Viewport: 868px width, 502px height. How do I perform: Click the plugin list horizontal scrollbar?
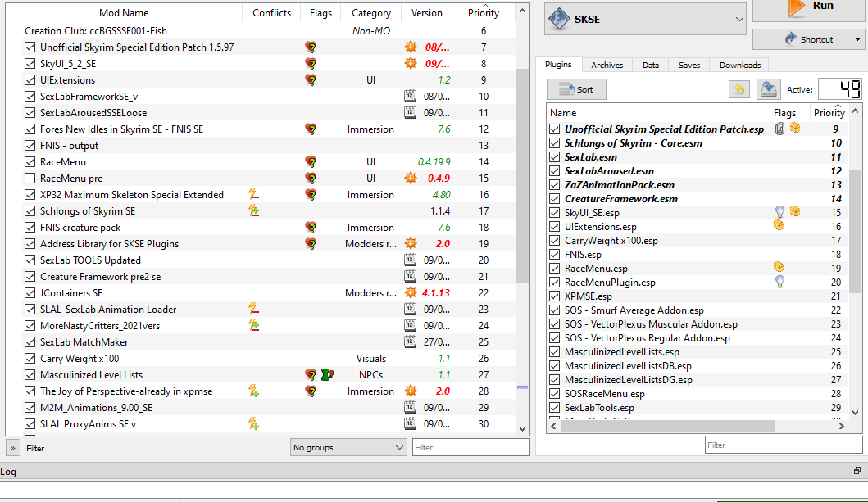670,427
